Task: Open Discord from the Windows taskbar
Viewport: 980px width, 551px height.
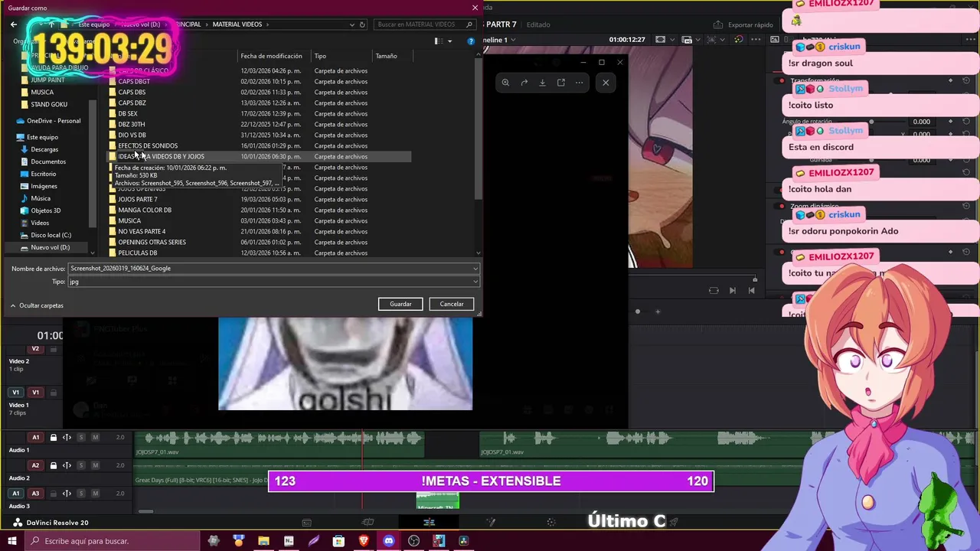Action: tap(389, 541)
